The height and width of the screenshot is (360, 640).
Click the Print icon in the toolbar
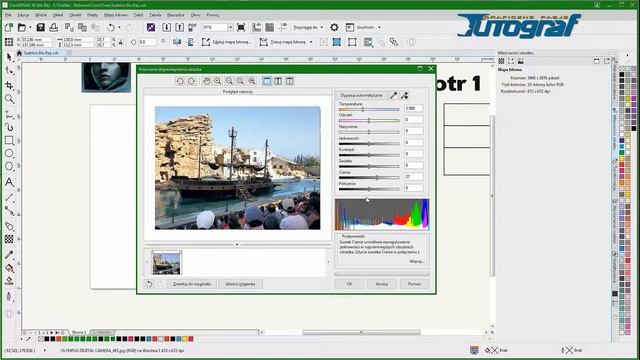[x=53, y=27]
